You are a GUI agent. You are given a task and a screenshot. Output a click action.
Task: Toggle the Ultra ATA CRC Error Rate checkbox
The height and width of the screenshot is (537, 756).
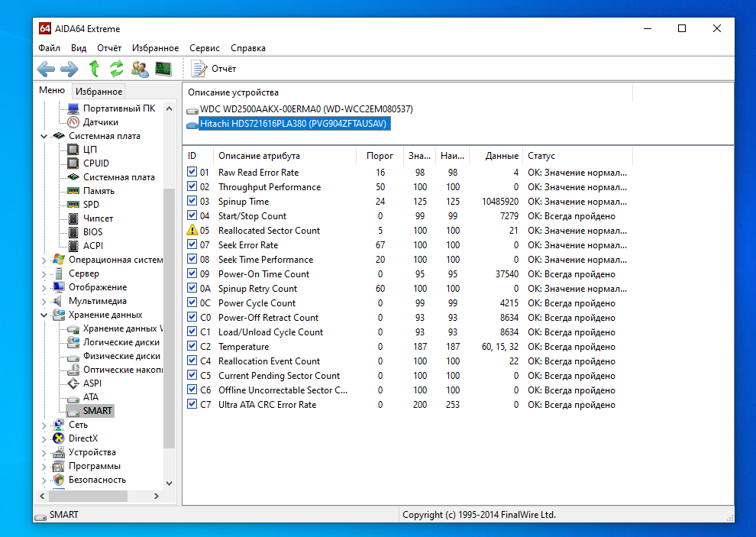[x=192, y=405]
